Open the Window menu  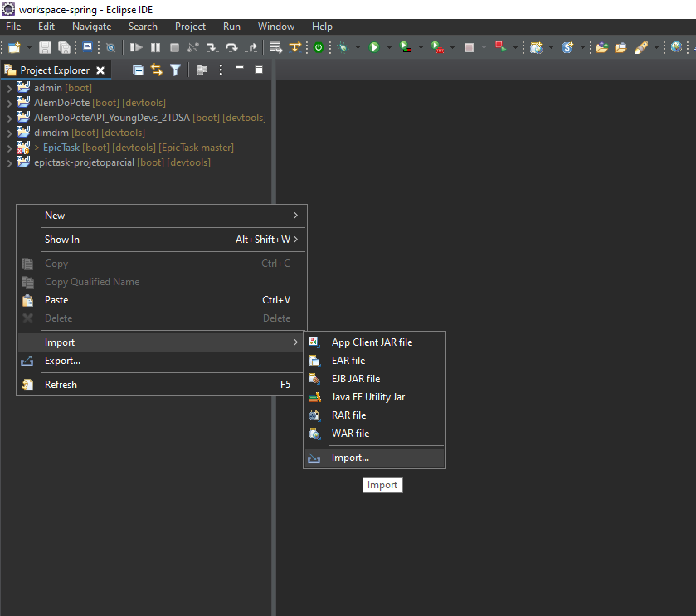click(x=276, y=27)
